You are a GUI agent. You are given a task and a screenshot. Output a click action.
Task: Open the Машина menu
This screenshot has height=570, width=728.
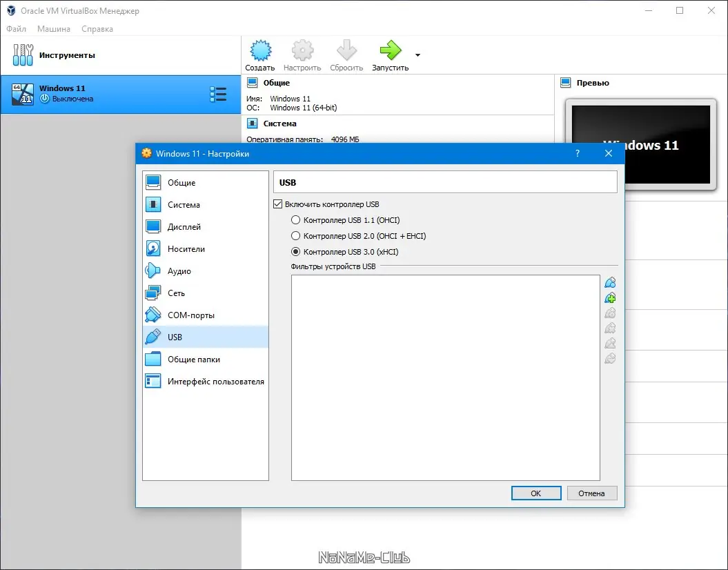(x=54, y=29)
